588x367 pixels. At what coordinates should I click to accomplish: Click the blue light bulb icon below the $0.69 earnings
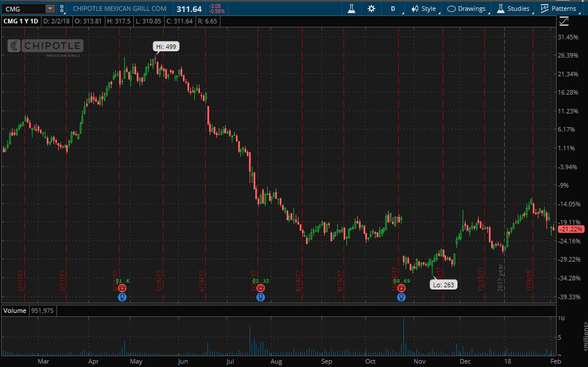[x=401, y=297]
